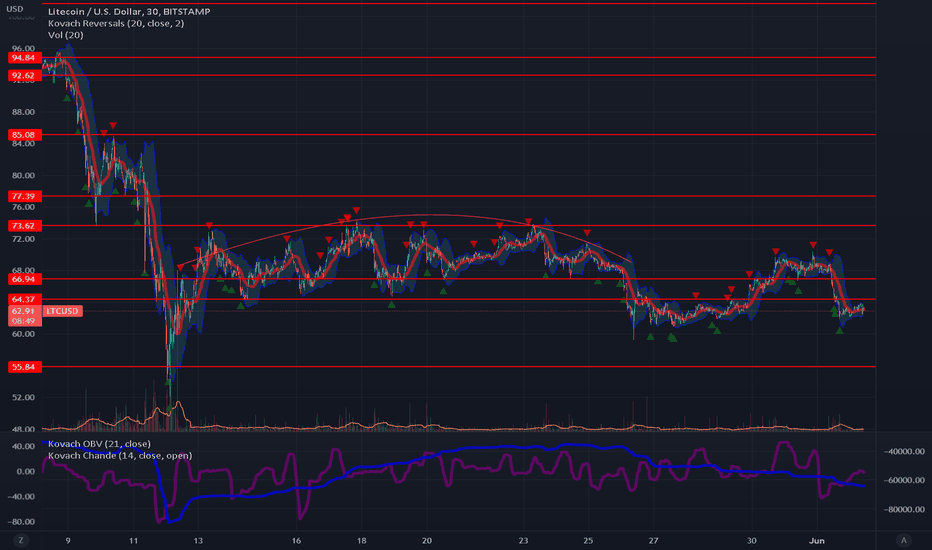The image size is (932, 550).
Task: Click the 40.00 left oscillator axis value
Action: tap(24, 446)
